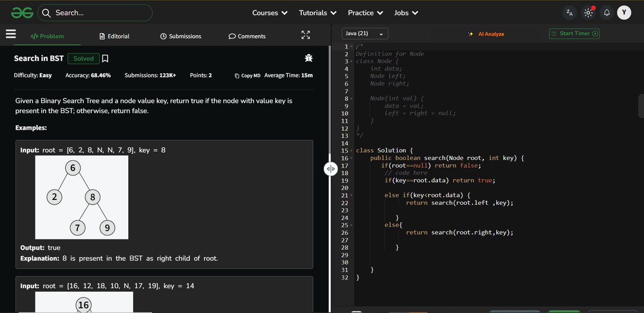The width and height of the screenshot is (644, 313).
Task: Collapse the else block fold at line 25
Action: [352, 225]
